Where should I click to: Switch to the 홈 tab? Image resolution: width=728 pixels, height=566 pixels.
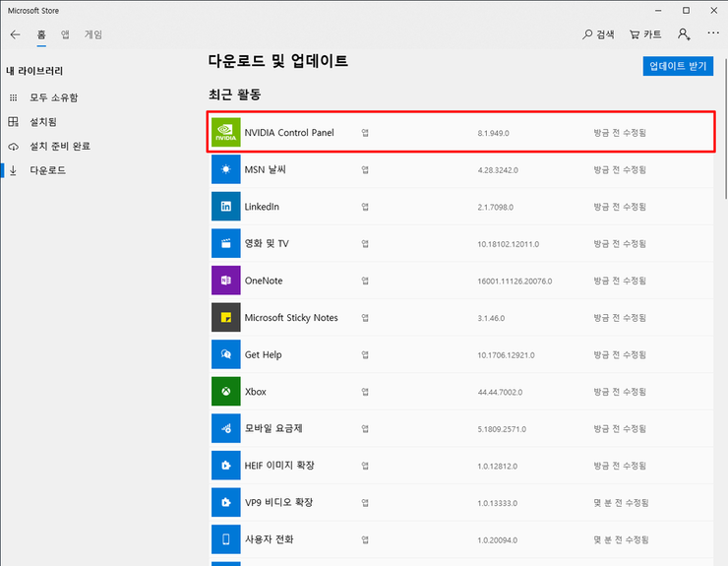pyautogui.click(x=41, y=34)
